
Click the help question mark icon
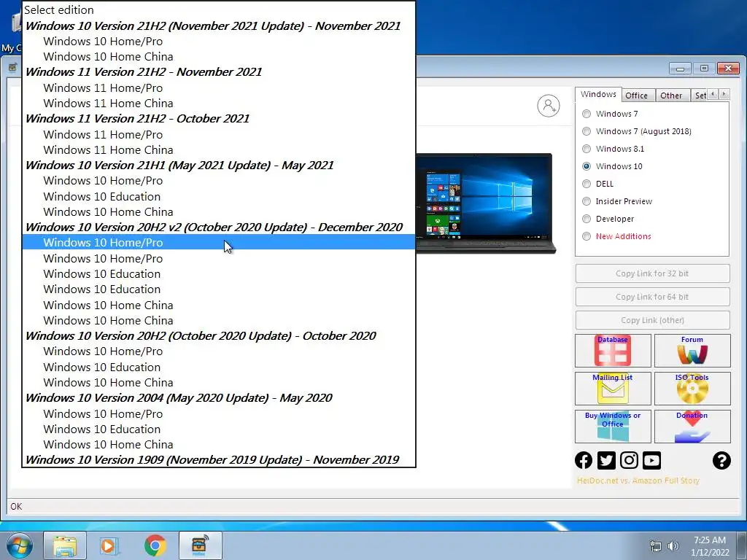pos(721,460)
